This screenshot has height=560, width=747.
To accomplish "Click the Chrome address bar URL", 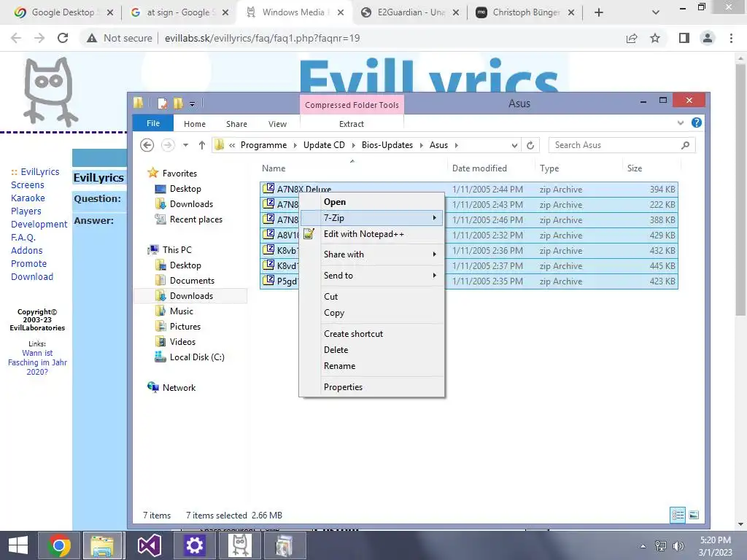I will point(262,38).
